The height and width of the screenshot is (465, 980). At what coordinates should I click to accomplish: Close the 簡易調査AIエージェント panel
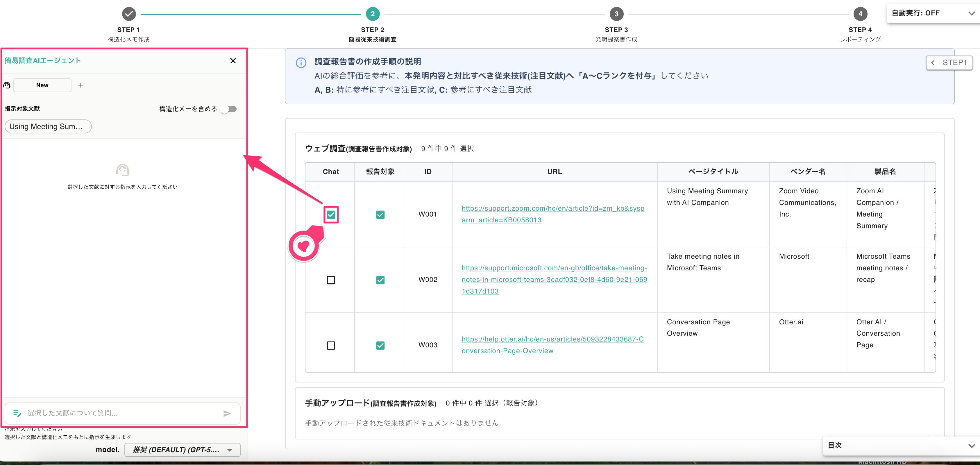[233, 61]
